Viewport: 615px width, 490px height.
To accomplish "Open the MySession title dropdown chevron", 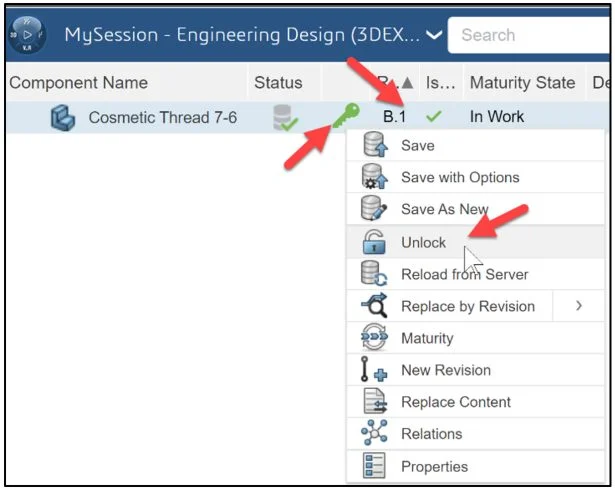I will coord(434,35).
